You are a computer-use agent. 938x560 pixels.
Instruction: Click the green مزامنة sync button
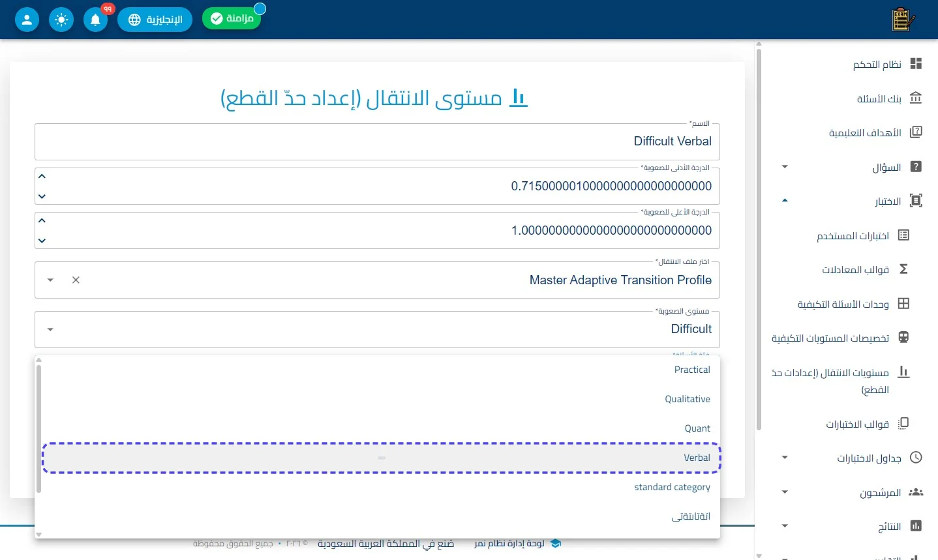tap(232, 18)
